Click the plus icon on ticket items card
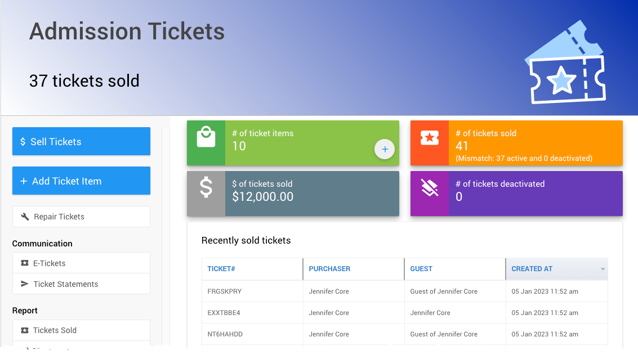This screenshot has height=364, width=638. click(385, 149)
